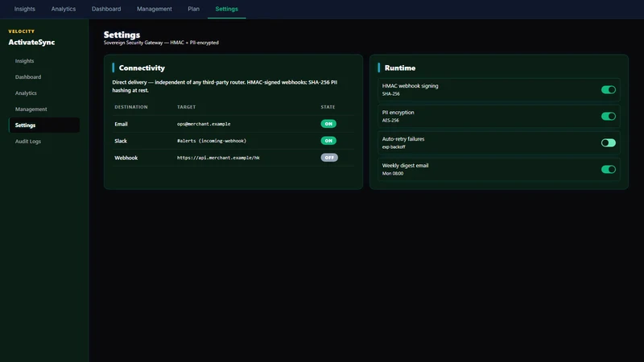Image resolution: width=644 pixels, height=362 pixels.
Task: Click the Slack destination label
Action: pyautogui.click(x=121, y=141)
